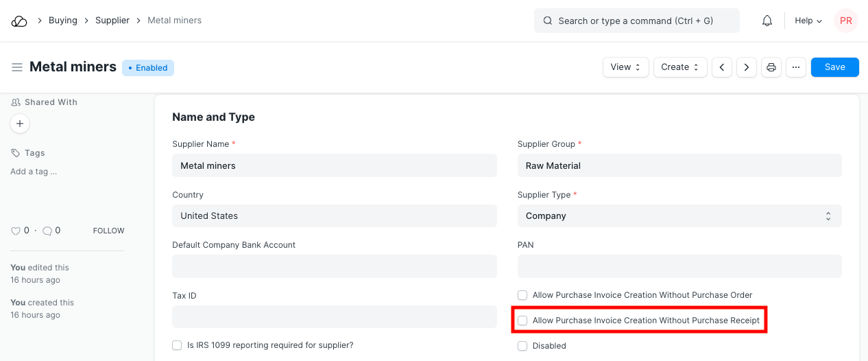Expand the View dropdown button
Screen dimensions: 868x361
pos(625,67)
